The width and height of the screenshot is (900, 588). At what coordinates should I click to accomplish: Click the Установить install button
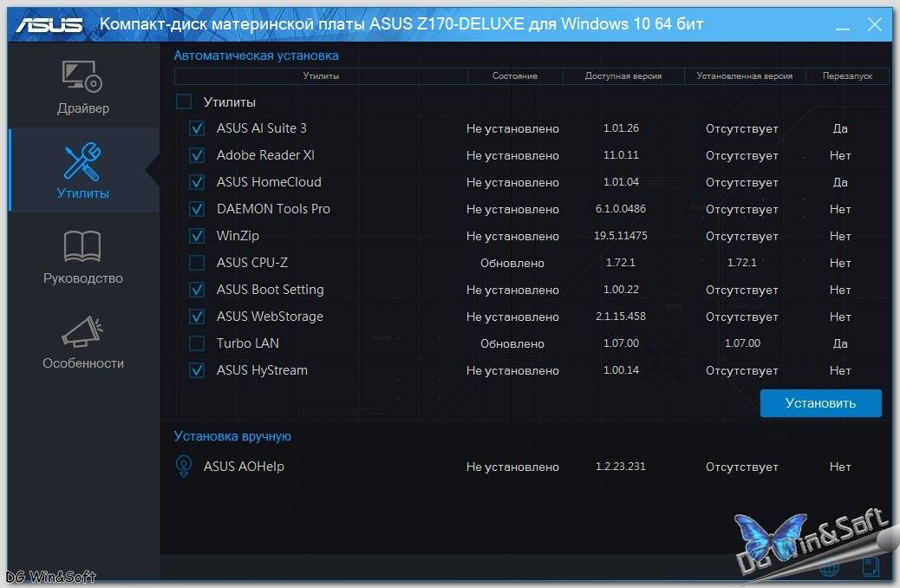(x=821, y=403)
